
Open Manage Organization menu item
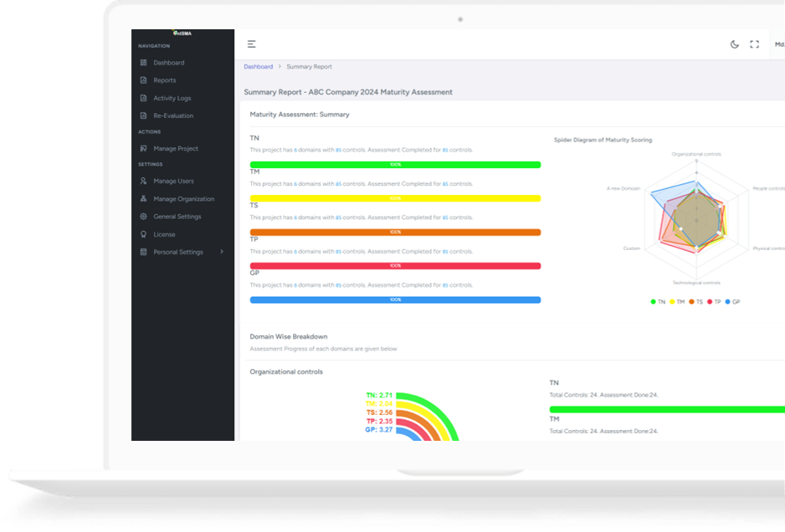[x=184, y=199]
